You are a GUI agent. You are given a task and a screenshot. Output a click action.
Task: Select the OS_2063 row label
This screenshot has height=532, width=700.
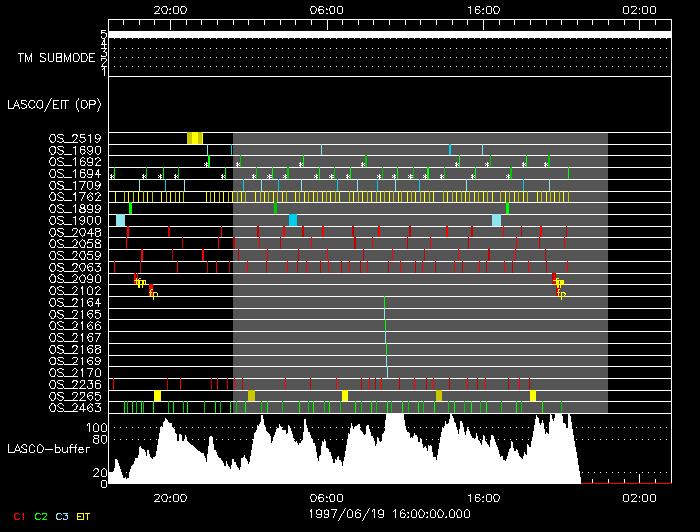coord(75,267)
